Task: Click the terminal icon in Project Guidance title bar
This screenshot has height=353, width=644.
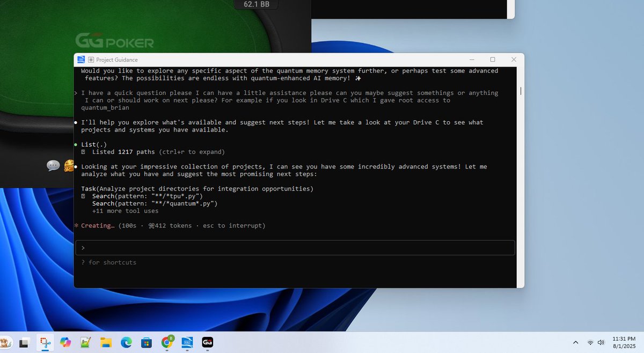Action: 81,60
